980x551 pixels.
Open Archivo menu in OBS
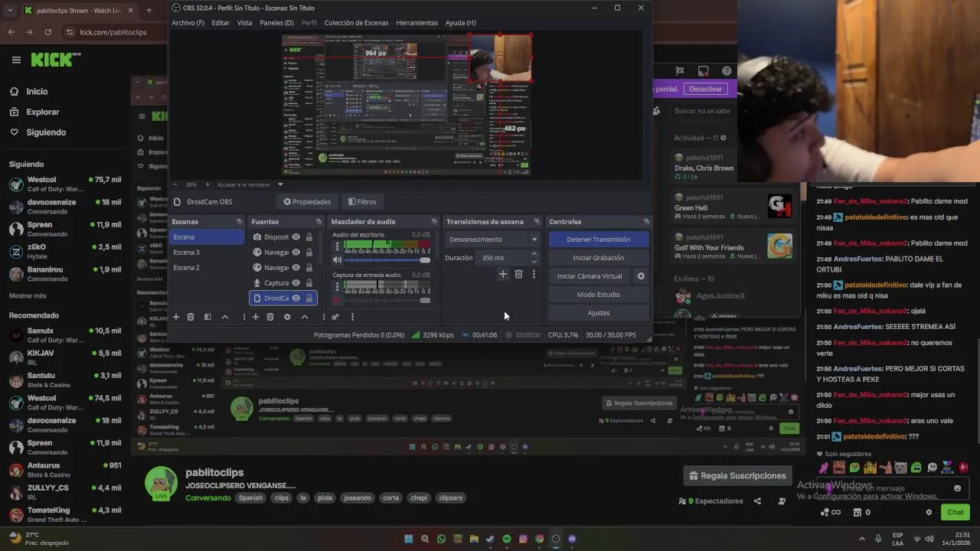[188, 23]
